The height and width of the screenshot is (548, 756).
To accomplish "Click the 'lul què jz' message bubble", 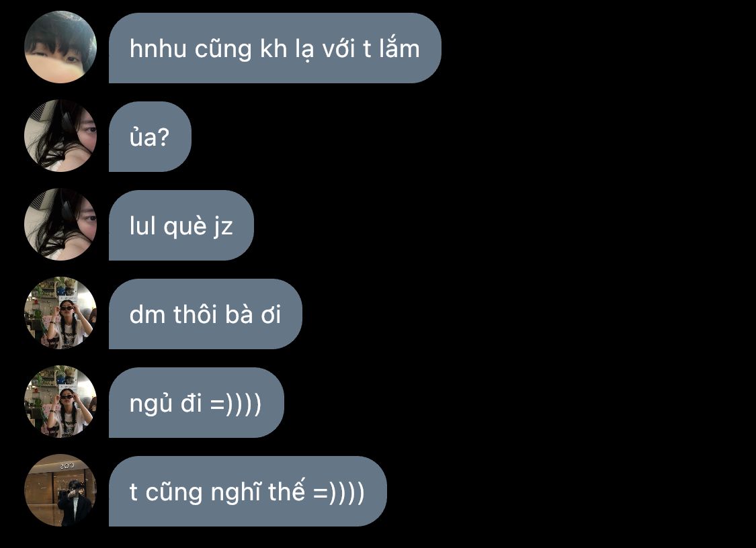I will (181, 225).
